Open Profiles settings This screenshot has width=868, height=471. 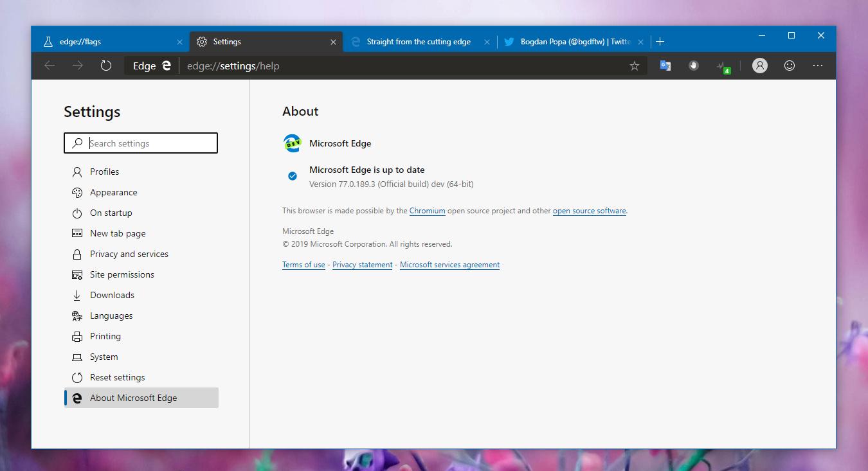point(141,172)
